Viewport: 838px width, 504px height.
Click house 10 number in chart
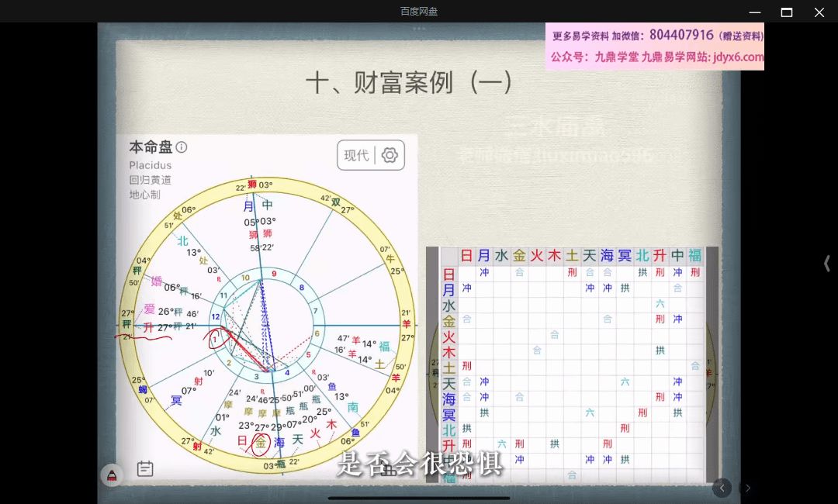[245, 278]
